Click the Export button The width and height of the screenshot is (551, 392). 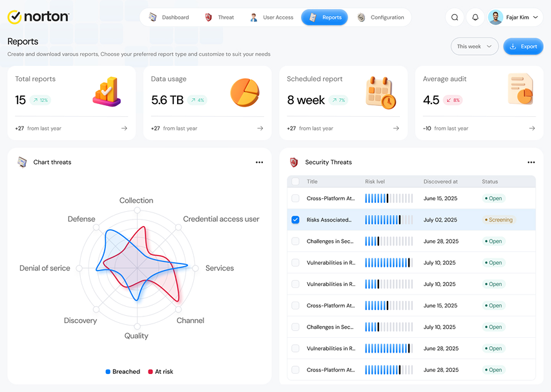(523, 46)
